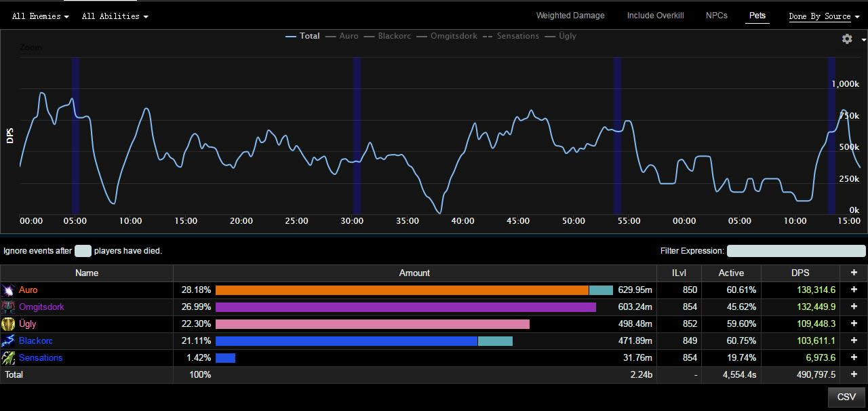The image size is (868, 411).
Task: Export the table with CSV button
Action: (x=846, y=397)
